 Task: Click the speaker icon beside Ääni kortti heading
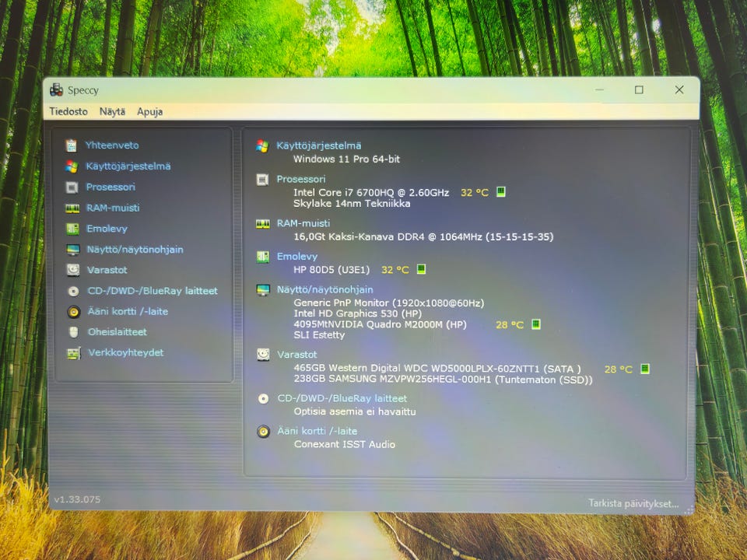pos(263,432)
